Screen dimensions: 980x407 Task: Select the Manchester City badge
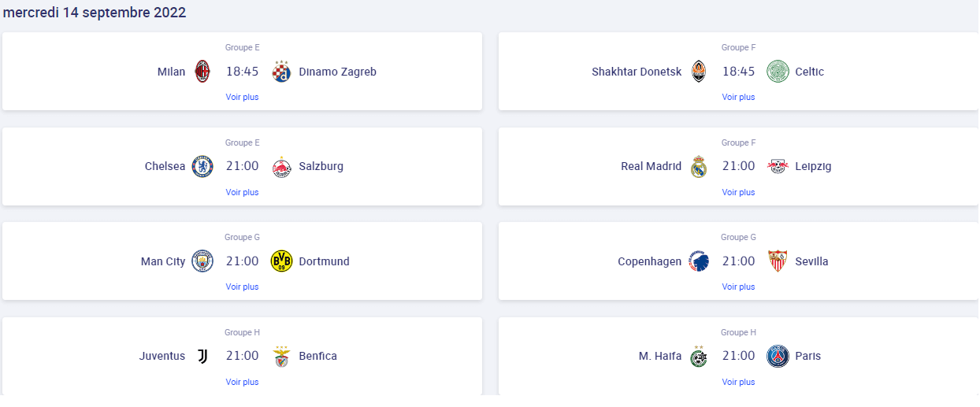[x=202, y=261]
